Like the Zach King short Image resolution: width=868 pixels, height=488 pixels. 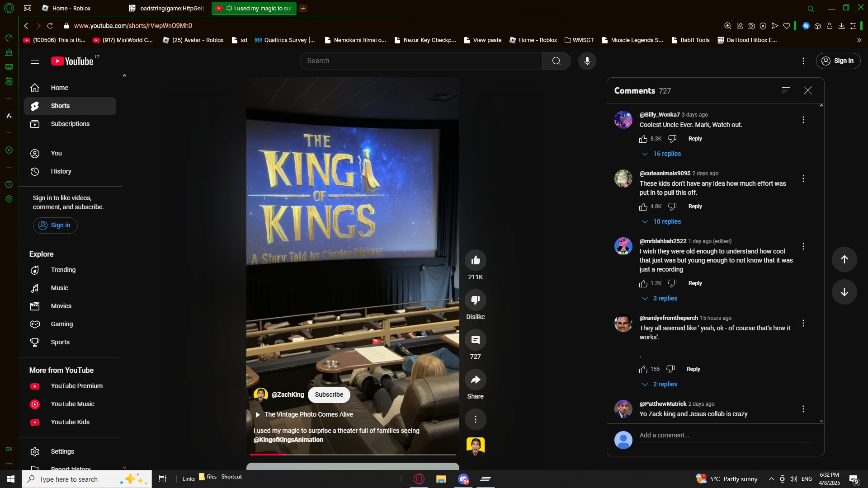(475, 260)
